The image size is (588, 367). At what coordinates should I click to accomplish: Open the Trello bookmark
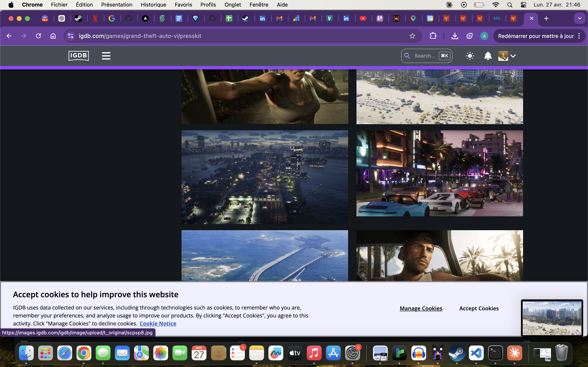point(380,18)
